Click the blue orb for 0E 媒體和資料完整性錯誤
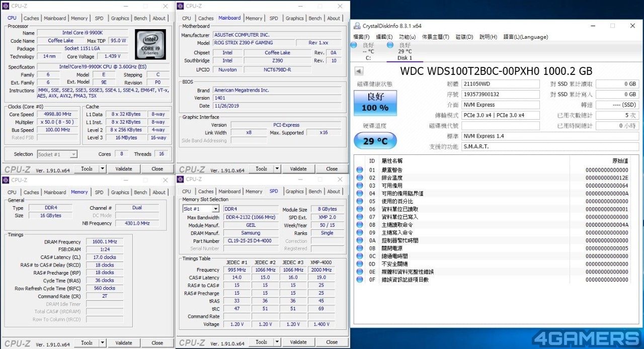The image size is (644, 349). [360, 272]
